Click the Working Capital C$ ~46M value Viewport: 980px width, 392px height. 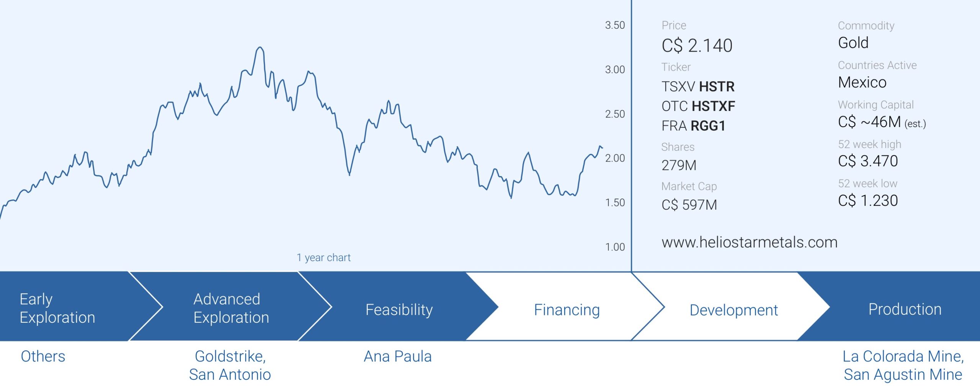(882, 122)
